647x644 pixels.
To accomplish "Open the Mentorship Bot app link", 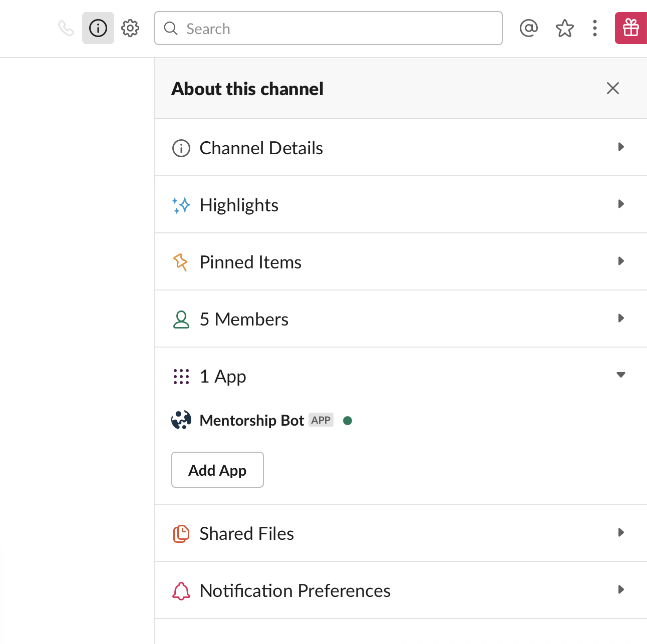I will coord(251,420).
